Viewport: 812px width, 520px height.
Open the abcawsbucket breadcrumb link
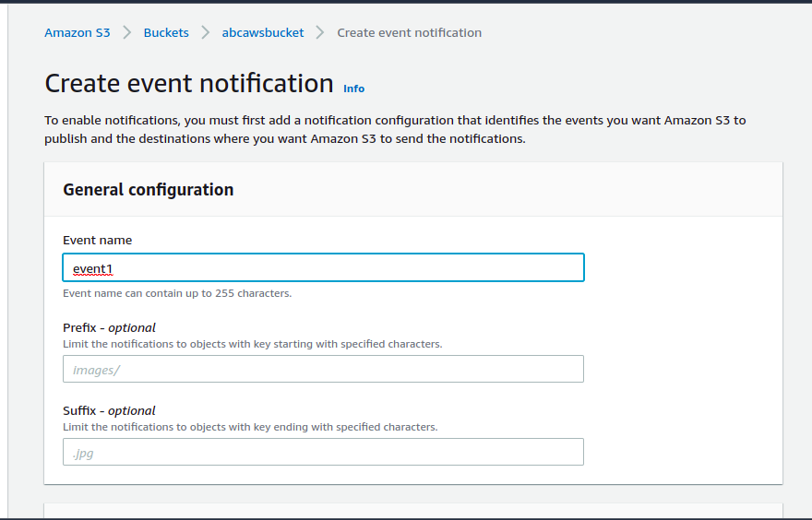click(x=263, y=32)
